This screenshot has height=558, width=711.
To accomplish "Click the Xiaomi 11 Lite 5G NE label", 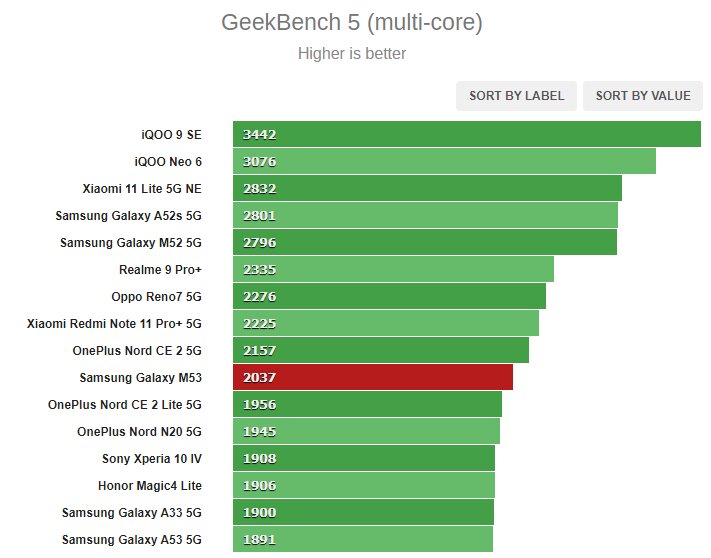I will (142, 189).
